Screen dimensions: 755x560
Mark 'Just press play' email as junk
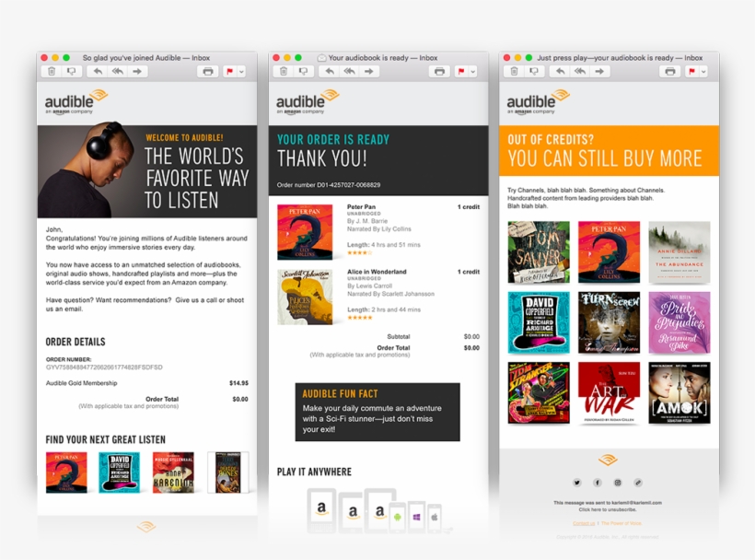click(534, 71)
